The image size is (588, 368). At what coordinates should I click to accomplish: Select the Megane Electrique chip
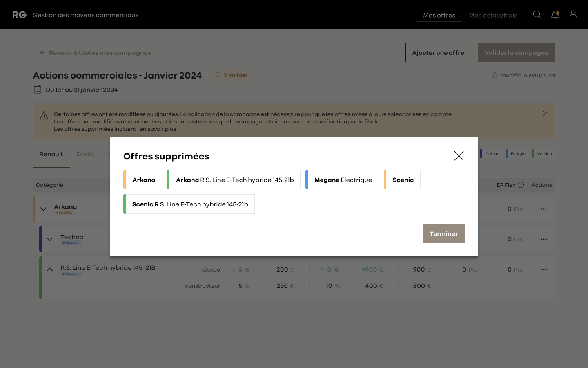pos(342,180)
